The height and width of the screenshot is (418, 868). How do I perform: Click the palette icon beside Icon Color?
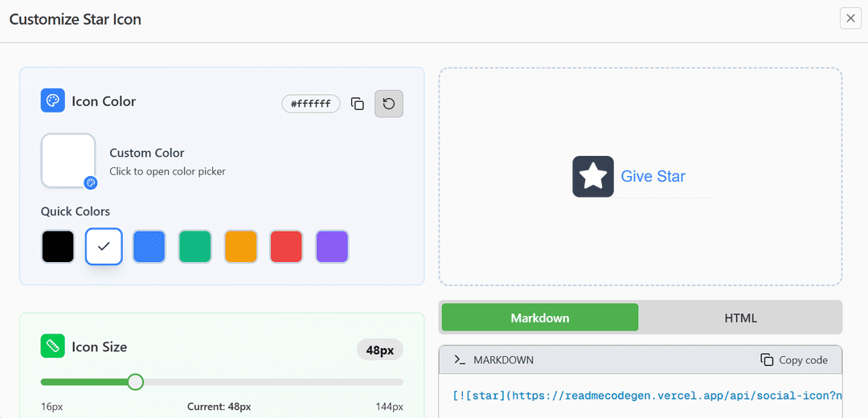[x=53, y=100]
